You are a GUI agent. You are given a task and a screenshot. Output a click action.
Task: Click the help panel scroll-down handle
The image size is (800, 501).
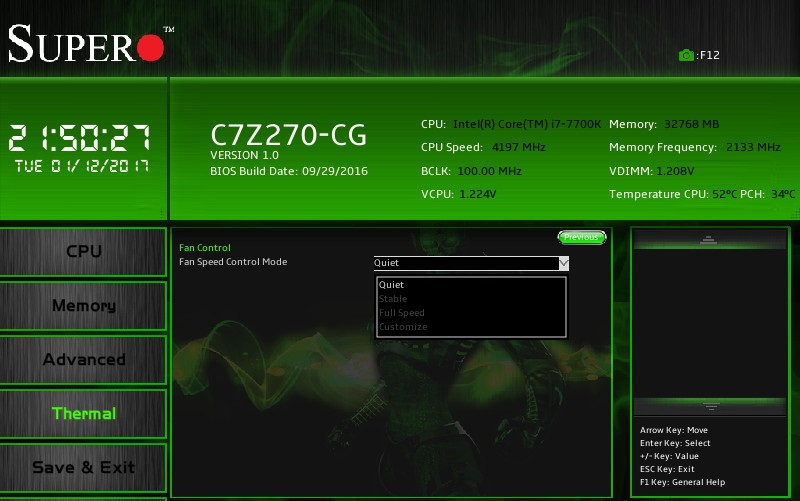point(710,407)
